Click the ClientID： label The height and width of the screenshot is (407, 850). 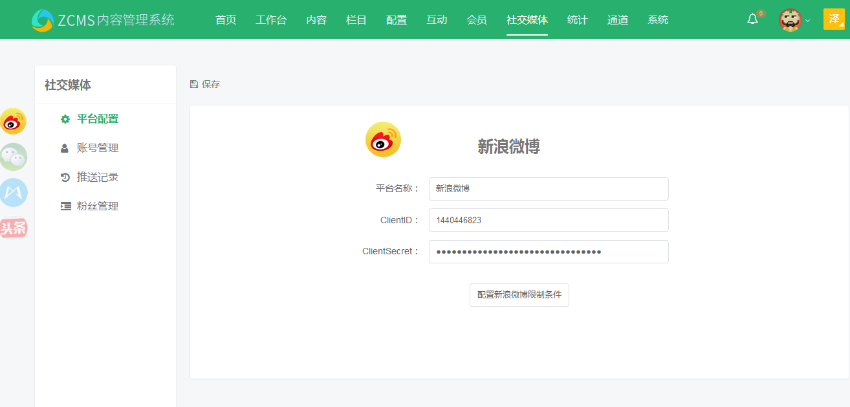coord(400,220)
